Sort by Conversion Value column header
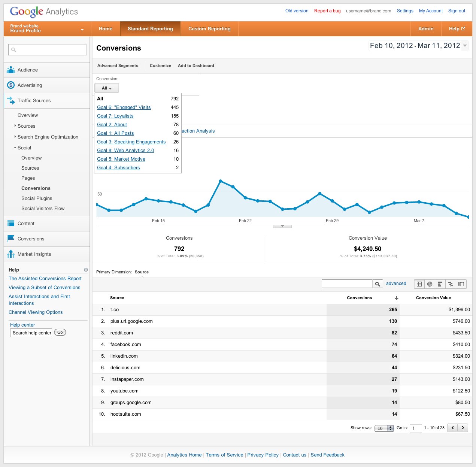476x467 pixels. (433, 298)
